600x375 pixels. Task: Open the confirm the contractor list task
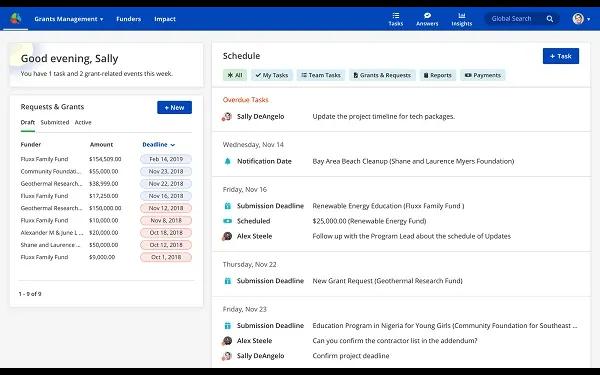395,341
